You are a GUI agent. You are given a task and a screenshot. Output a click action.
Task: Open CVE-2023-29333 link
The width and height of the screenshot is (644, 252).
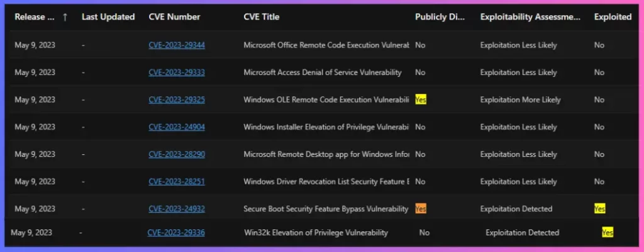tap(177, 72)
